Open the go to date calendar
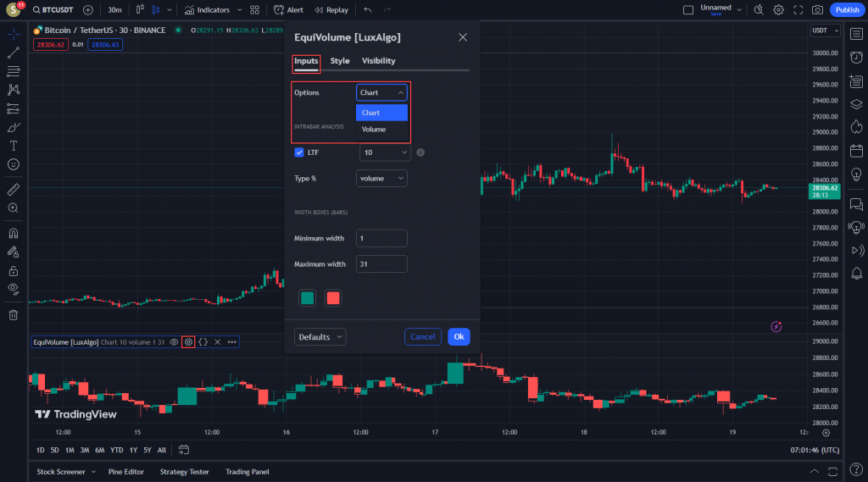868x482 pixels. 184,450
